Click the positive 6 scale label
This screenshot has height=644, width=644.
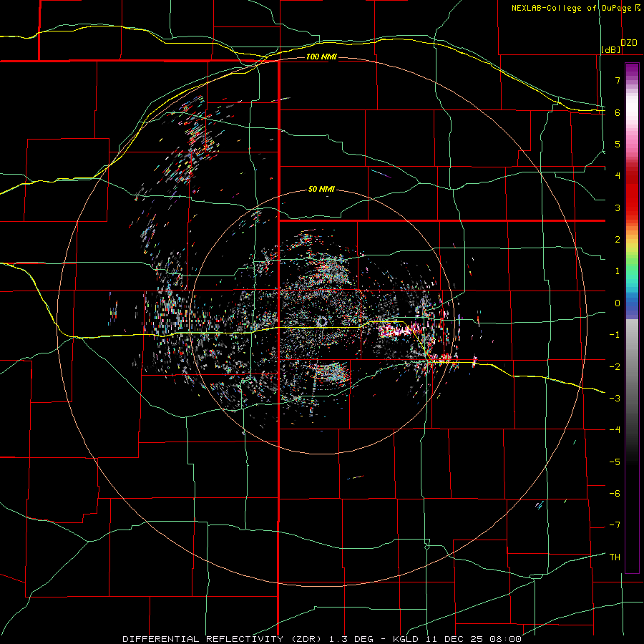(618, 112)
